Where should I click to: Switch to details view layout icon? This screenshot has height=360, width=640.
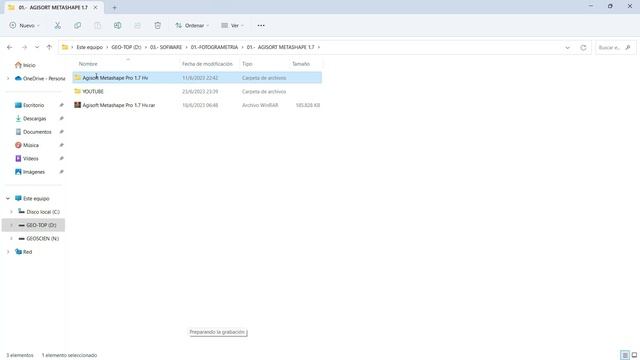(x=625, y=355)
